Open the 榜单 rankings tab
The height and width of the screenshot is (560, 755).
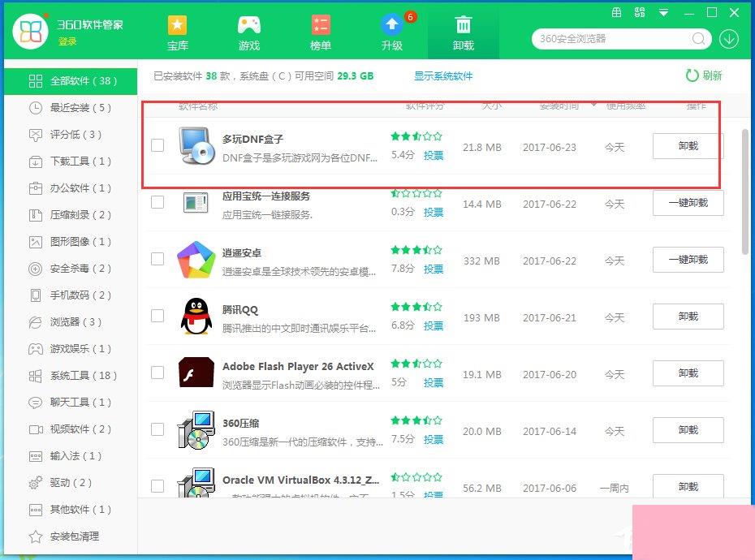[x=320, y=32]
